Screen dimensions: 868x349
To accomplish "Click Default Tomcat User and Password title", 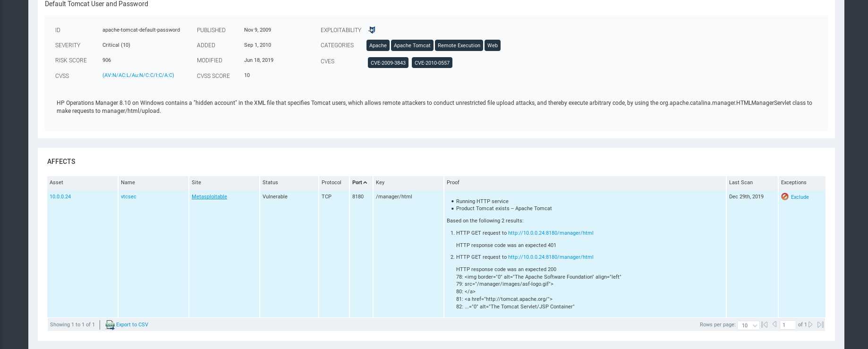I will coord(96,4).
